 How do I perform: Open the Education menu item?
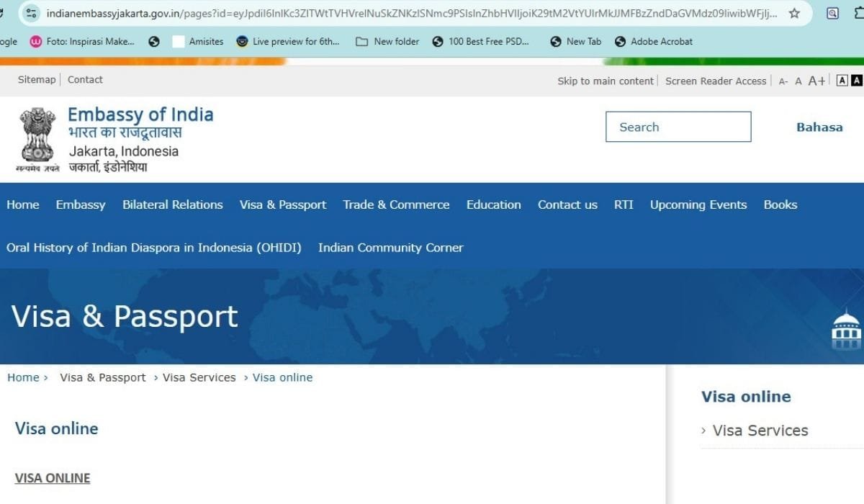pyautogui.click(x=493, y=204)
